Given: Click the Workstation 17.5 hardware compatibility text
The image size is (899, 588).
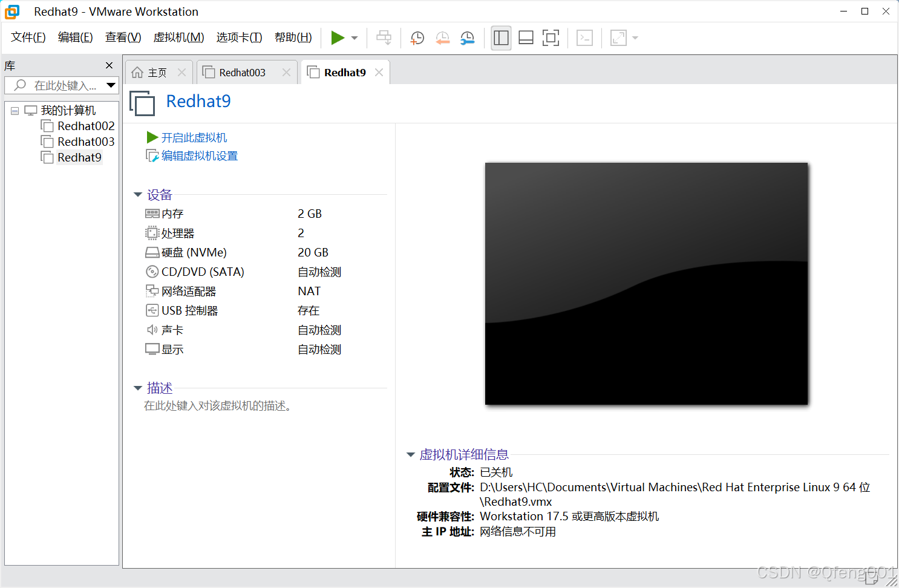Looking at the screenshot, I should point(569,517).
